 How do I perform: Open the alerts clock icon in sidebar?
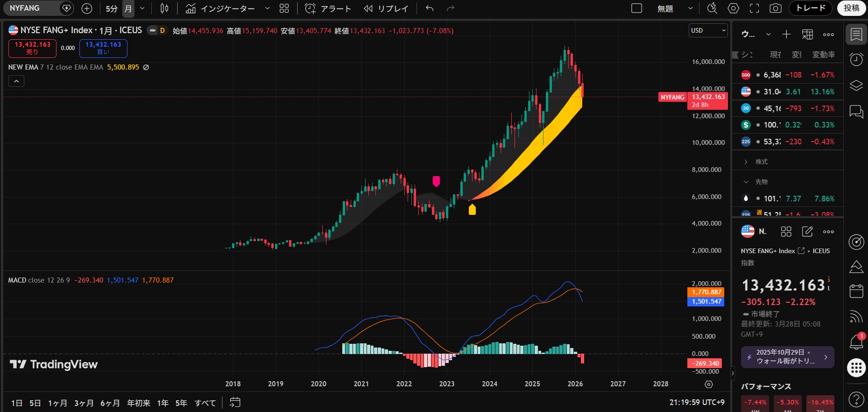[856, 60]
